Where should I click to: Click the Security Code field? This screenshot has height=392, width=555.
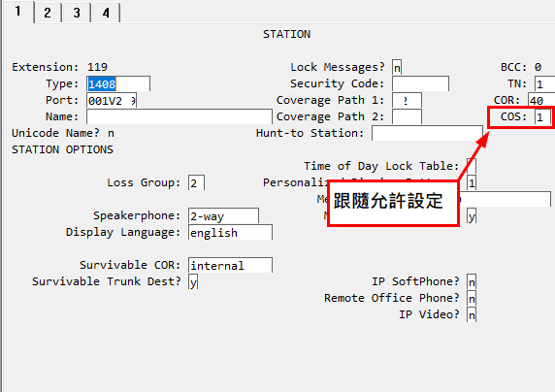(420, 83)
